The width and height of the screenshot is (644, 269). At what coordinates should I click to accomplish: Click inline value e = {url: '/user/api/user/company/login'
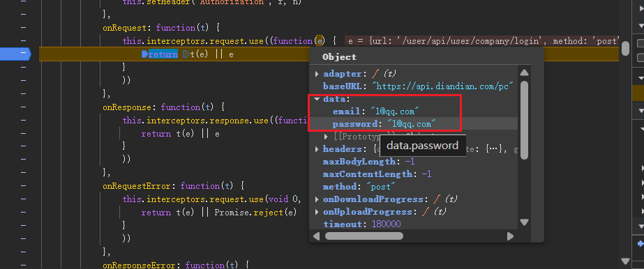(x=445, y=41)
